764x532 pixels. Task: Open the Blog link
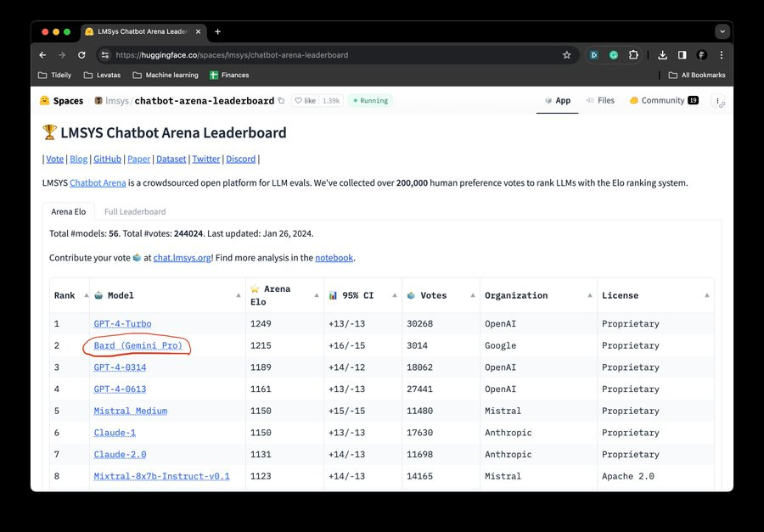(78, 159)
